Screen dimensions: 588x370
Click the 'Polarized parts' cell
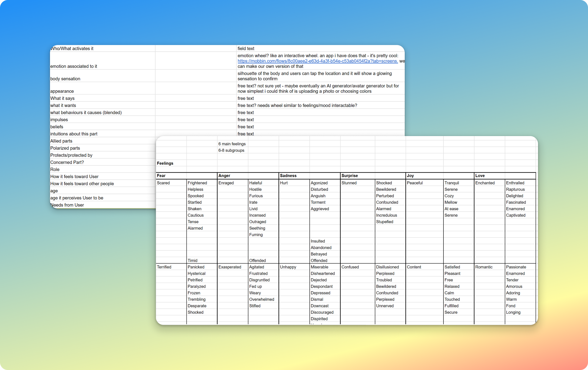tap(65, 148)
